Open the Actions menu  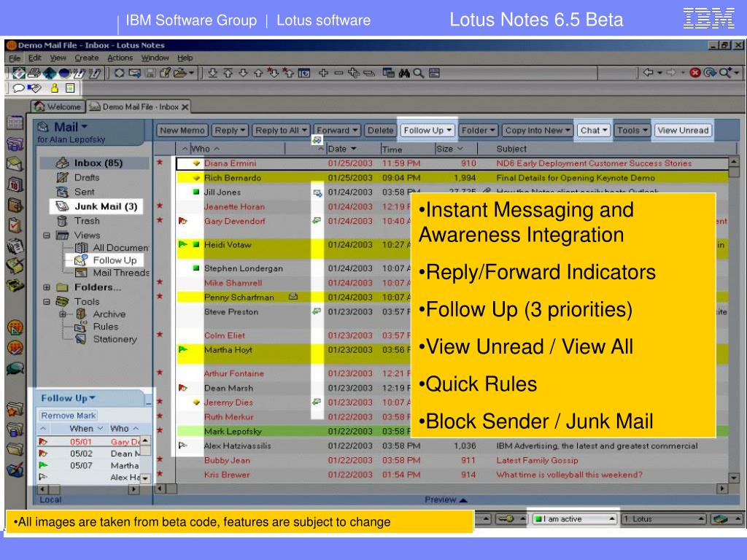(x=120, y=58)
